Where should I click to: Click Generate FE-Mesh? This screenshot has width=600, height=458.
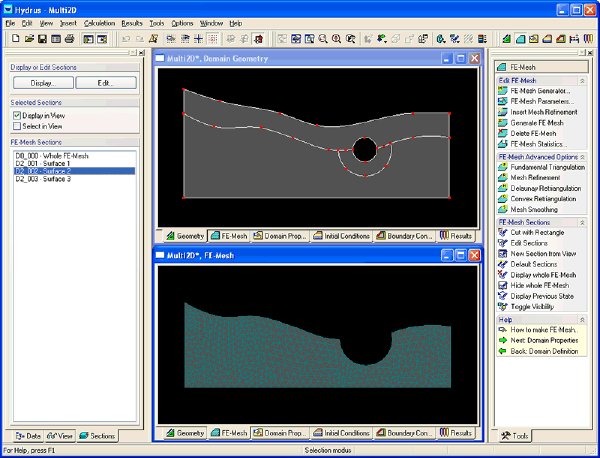pos(537,123)
